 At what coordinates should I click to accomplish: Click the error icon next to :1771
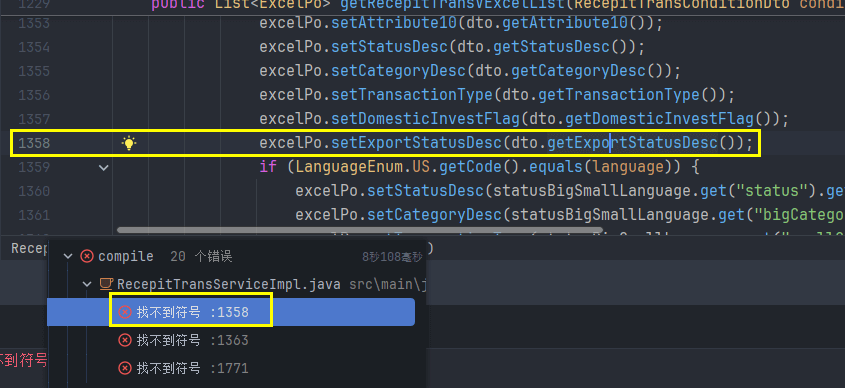coord(124,368)
